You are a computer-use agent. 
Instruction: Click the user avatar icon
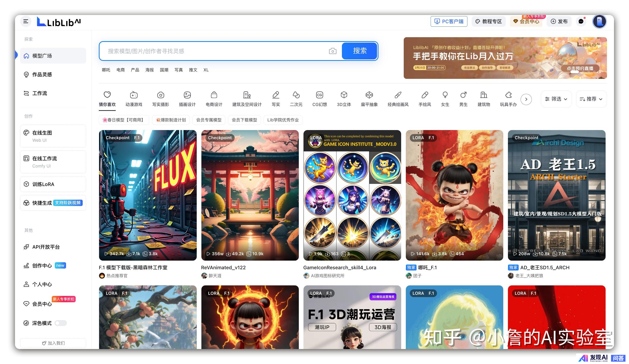tap(599, 22)
